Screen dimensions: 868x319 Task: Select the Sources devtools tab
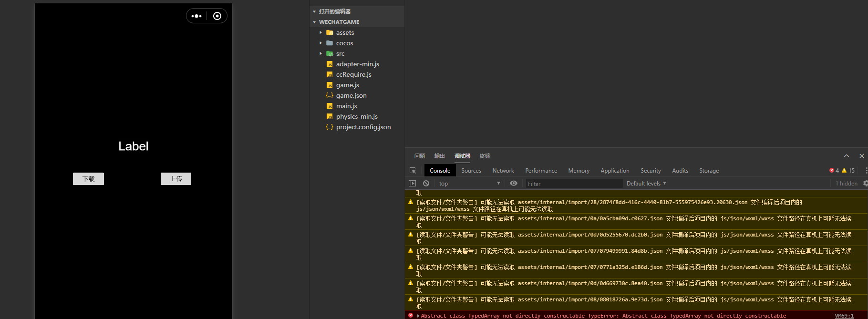click(x=471, y=170)
